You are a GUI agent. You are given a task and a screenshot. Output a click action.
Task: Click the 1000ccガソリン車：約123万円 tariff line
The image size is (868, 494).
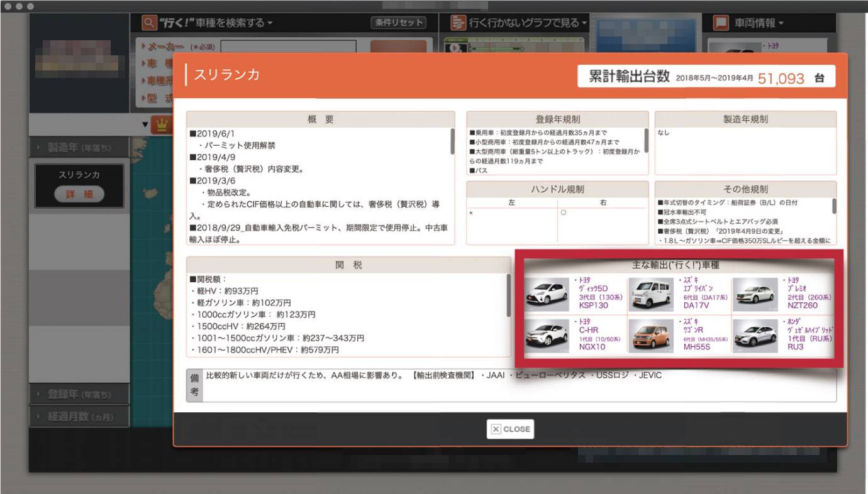pos(252,314)
